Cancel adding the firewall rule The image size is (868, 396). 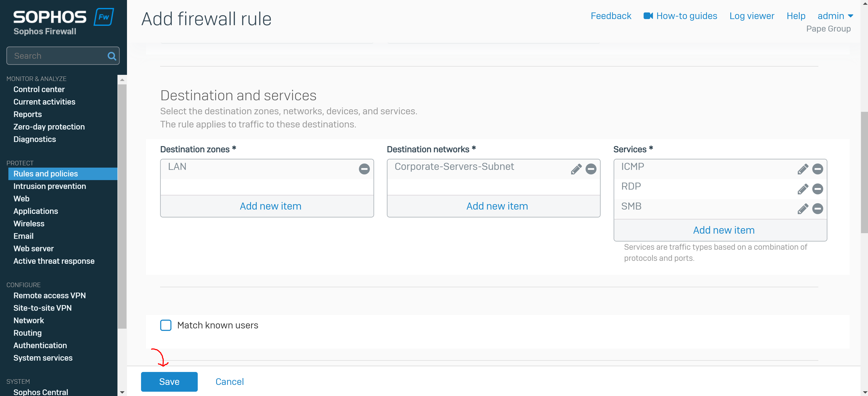(229, 381)
